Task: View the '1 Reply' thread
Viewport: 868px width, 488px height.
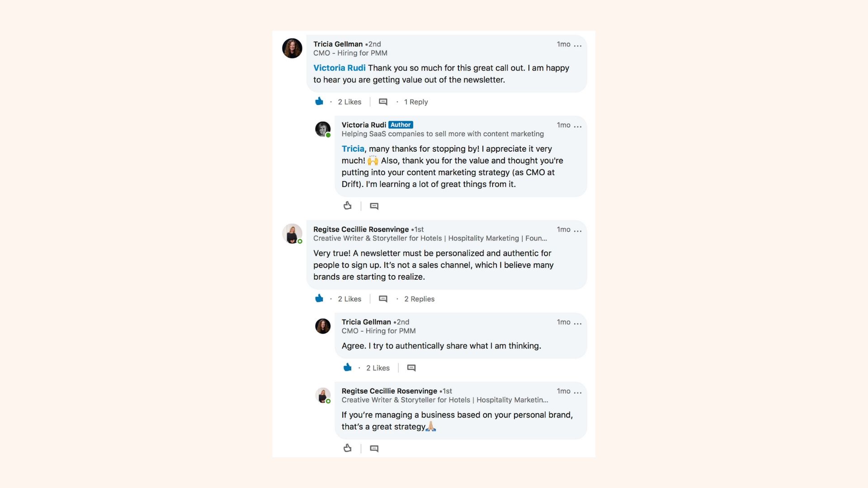Action: (416, 102)
